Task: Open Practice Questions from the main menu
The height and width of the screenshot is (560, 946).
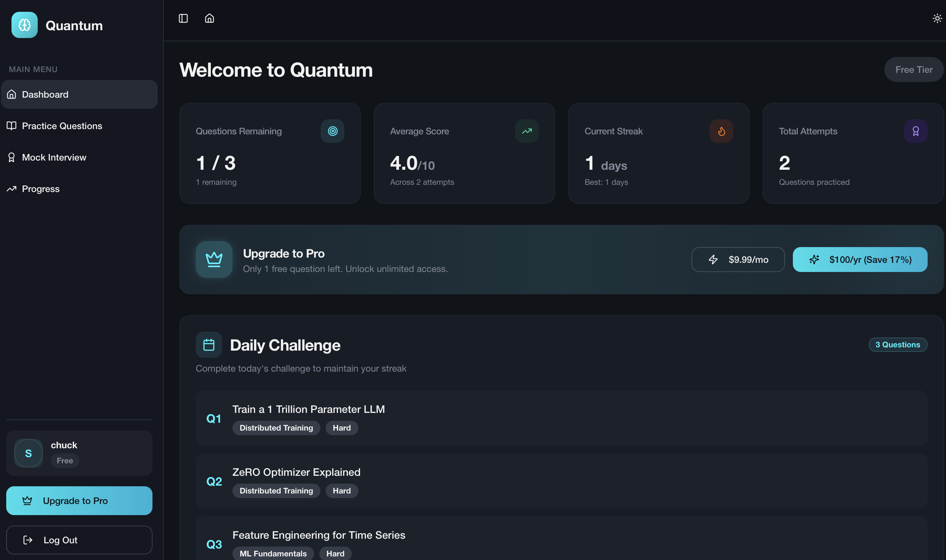Action: [x=62, y=126]
